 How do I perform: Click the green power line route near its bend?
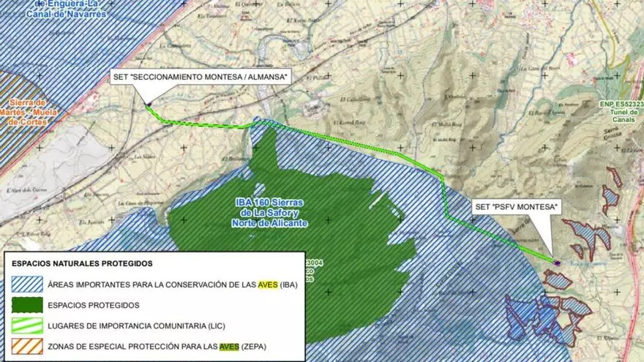coord(443,179)
